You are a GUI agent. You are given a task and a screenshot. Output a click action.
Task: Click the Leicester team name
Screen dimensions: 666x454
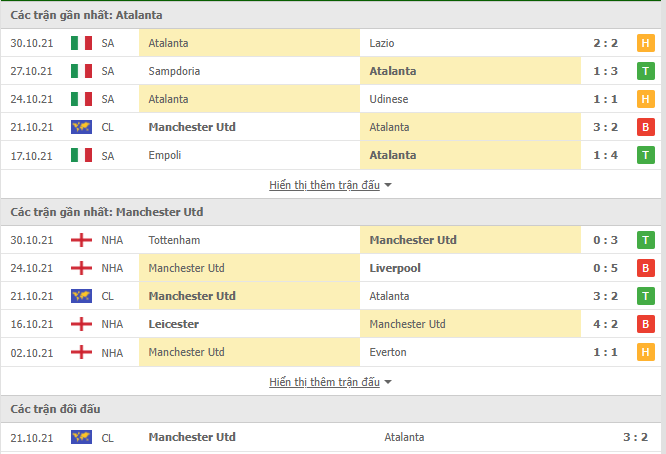[x=173, y=324]
